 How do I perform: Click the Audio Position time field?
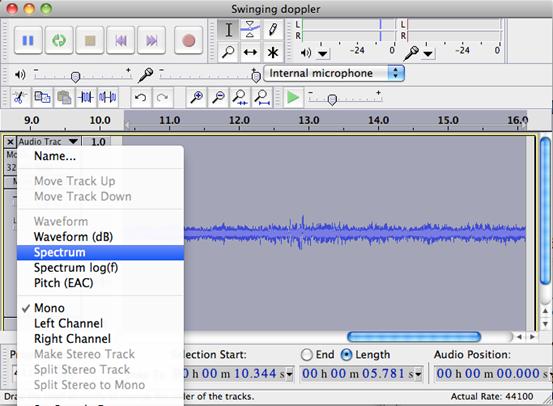pos(493,374)
